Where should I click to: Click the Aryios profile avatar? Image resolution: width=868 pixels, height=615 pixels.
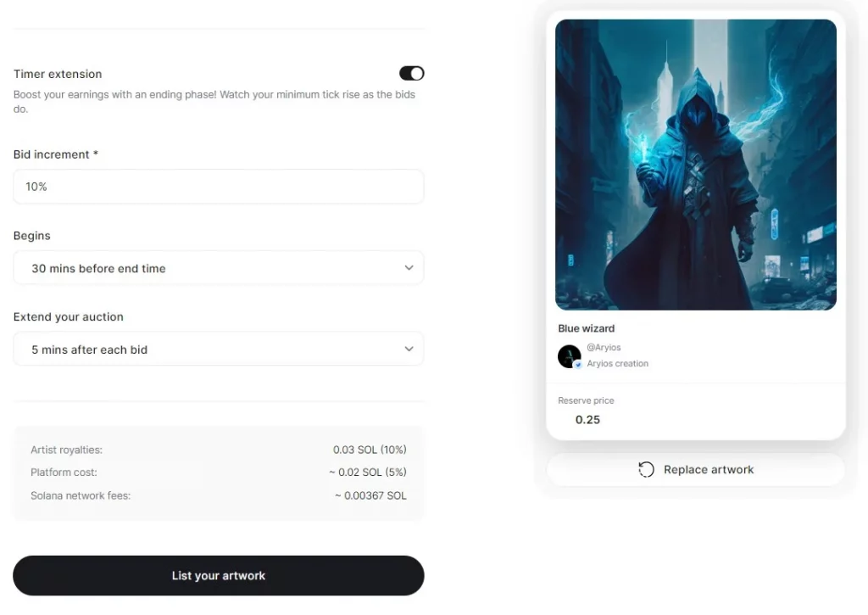click(569, 356)
